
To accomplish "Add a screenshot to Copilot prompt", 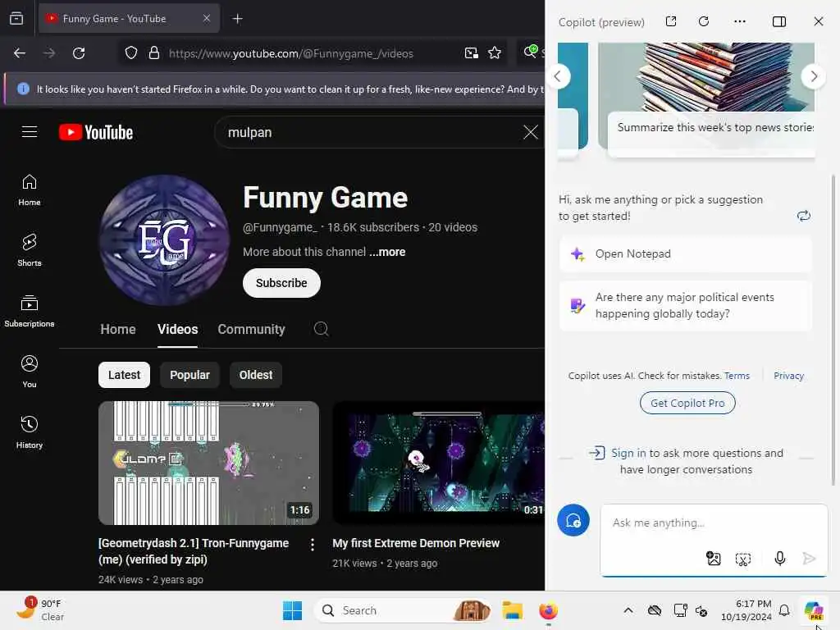I will [x=743, y=559].
